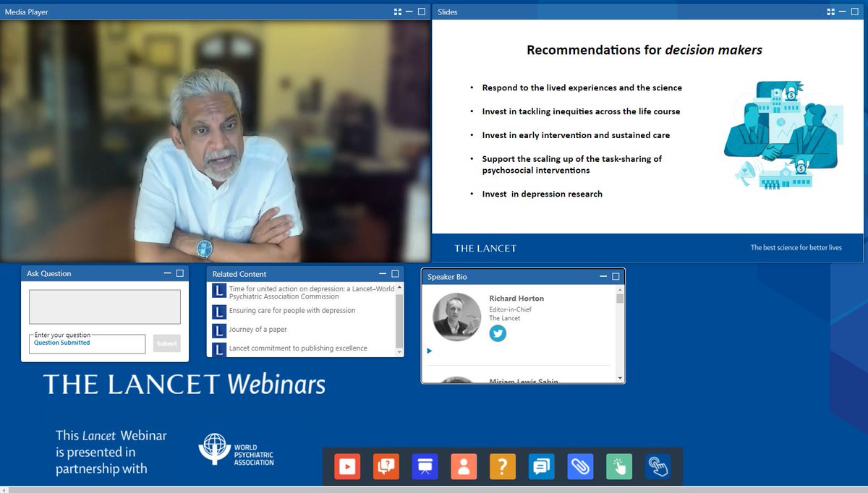Image resolution: width=868 pixels, height=493 pixels.
Task: Open the Q&A widget with question bubbles
Action: tap(386, 466)
